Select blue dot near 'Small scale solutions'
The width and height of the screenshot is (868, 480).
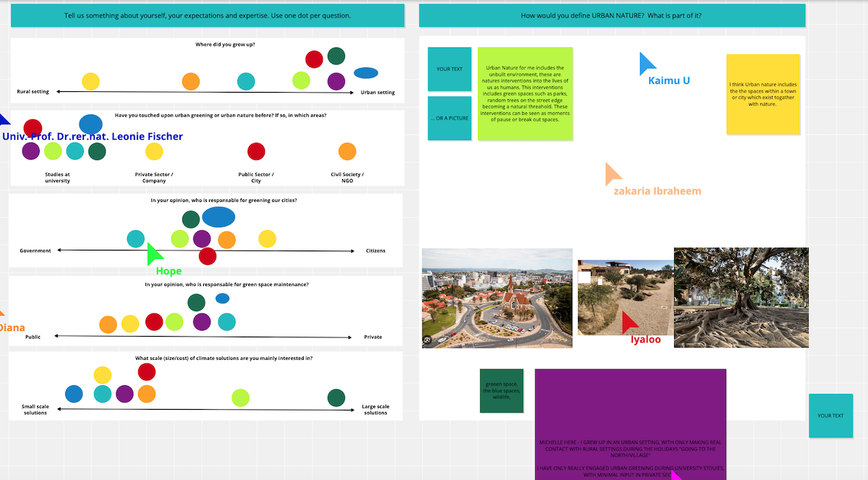pyautogui.click(x=74, y=394)
